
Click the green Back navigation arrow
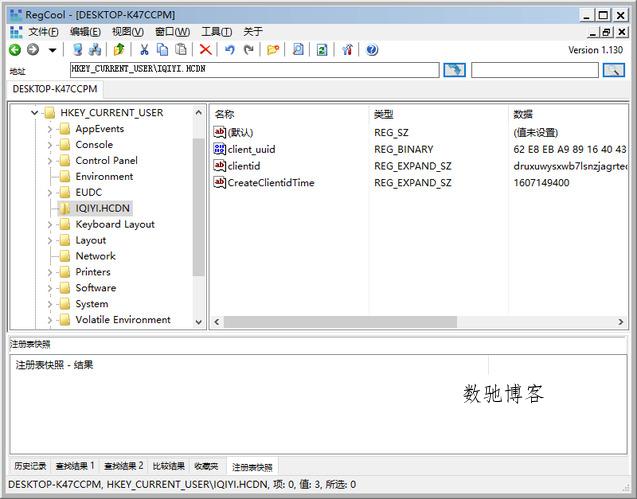15,50
